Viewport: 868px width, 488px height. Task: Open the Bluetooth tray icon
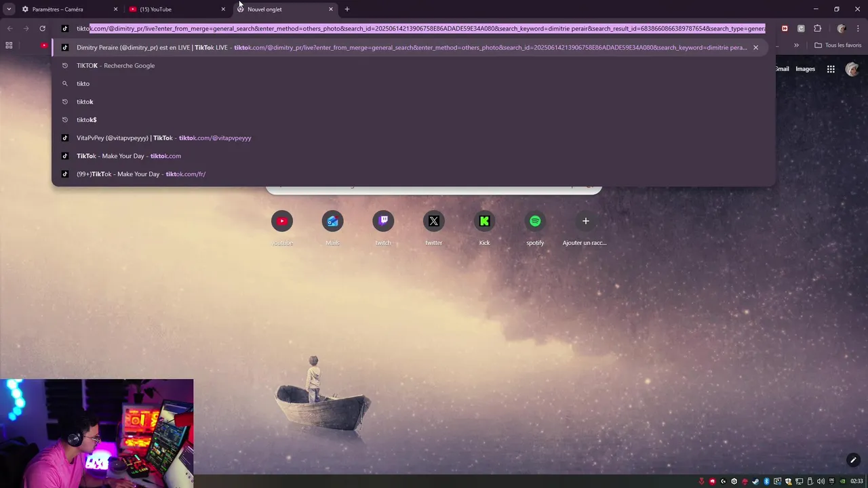[x=766, y=481]
